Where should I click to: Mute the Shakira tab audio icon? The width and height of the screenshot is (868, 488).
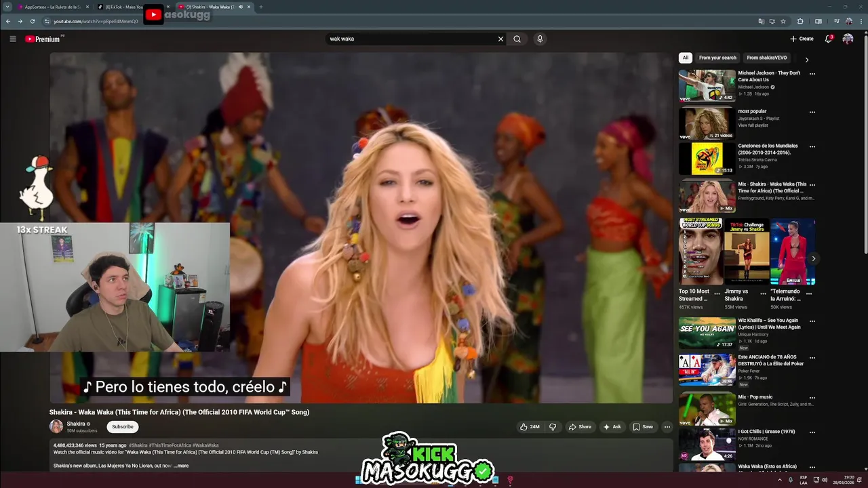click(240, 7)
